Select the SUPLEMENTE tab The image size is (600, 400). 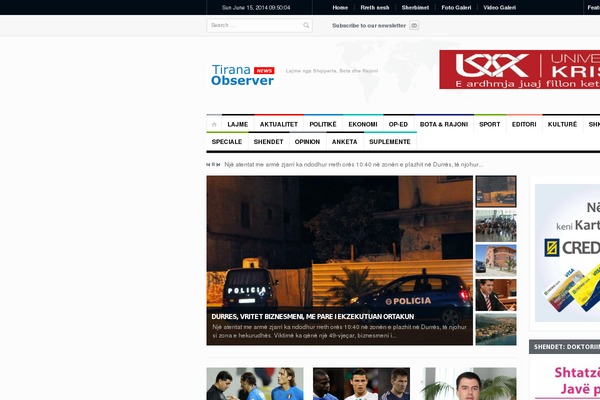[390, 142]
